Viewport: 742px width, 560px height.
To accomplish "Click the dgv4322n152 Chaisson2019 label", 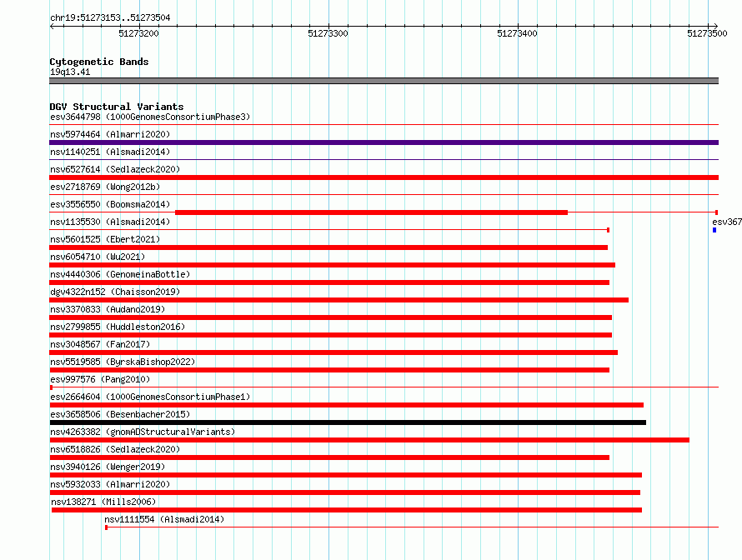I will 115,292.
